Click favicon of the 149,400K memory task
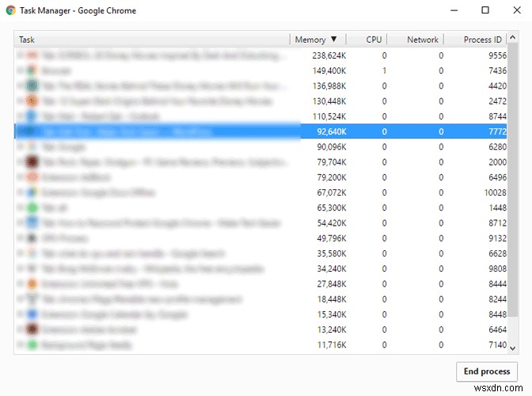 pyautogui.click(x=32, y=70)
